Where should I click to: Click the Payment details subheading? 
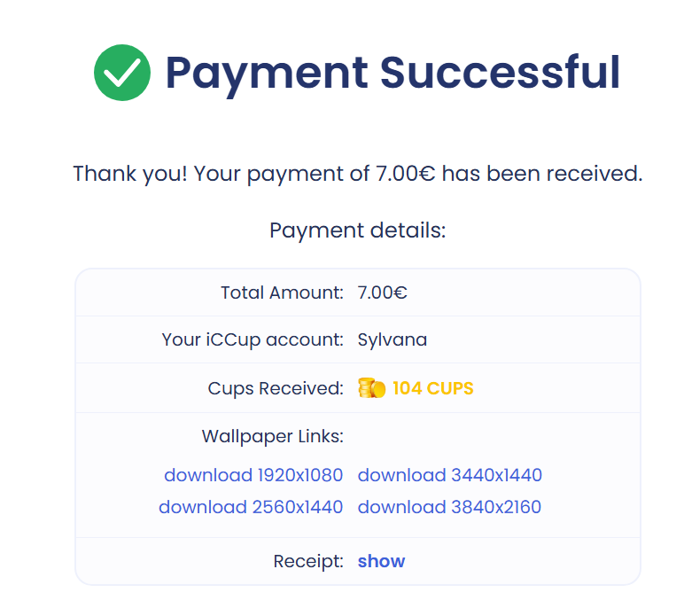(358, 230)
